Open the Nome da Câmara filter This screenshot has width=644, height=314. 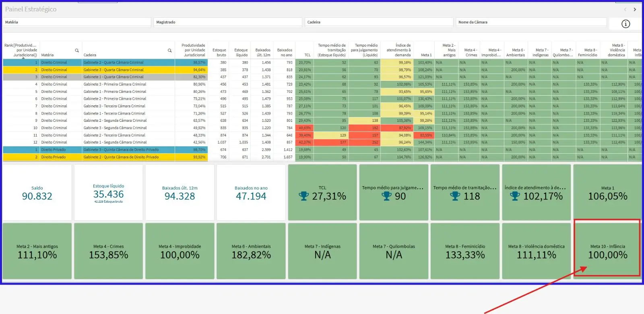(x=530, y=22)
